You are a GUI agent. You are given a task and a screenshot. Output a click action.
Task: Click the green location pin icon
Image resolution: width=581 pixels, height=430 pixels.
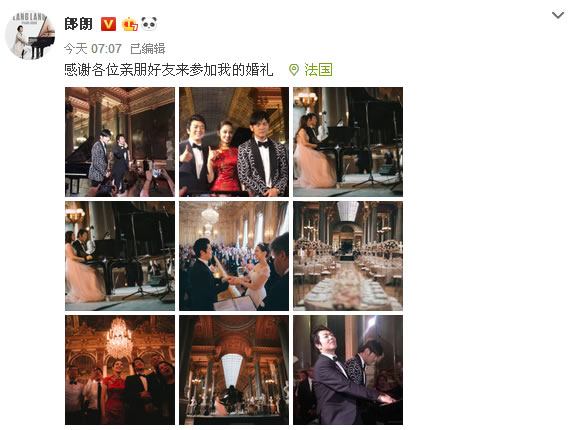click(294, 70)
